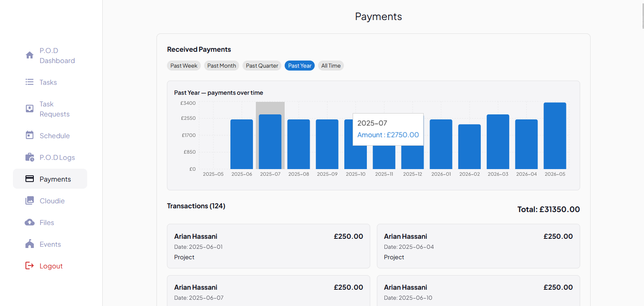Show All Time payments
The image size is (644, 306).
[x=331, y=66]
